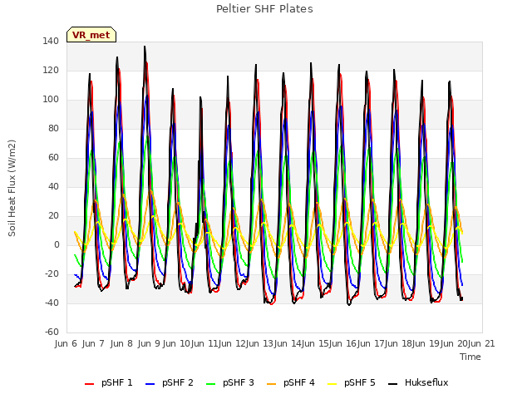
Task: Click the orange pSHF 4 legend swatch
Action: point(272,384)
